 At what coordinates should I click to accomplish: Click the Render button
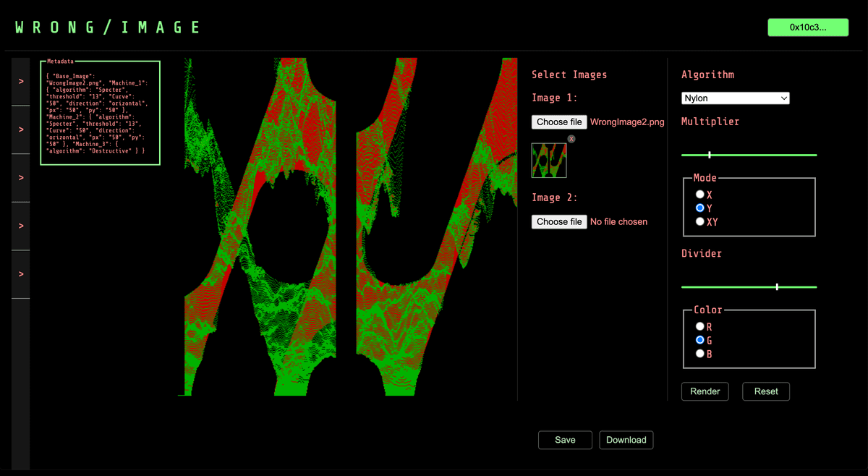(705, 391)
